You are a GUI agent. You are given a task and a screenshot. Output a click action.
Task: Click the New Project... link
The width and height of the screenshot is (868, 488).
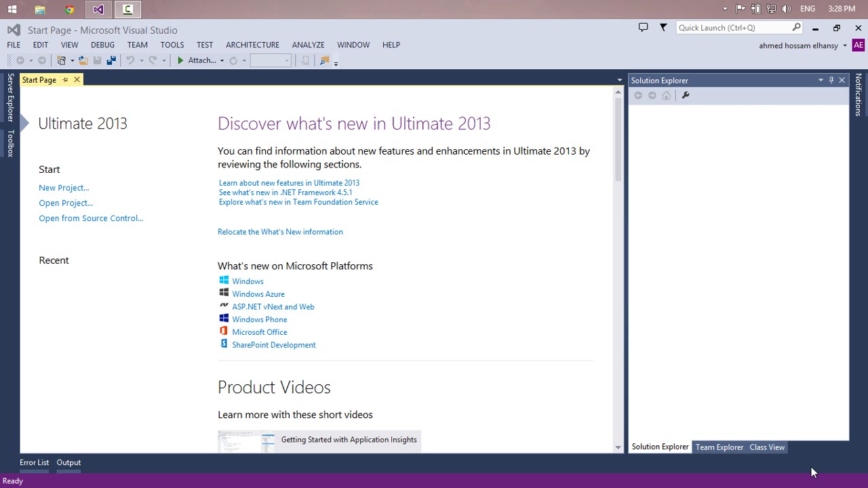64,188
